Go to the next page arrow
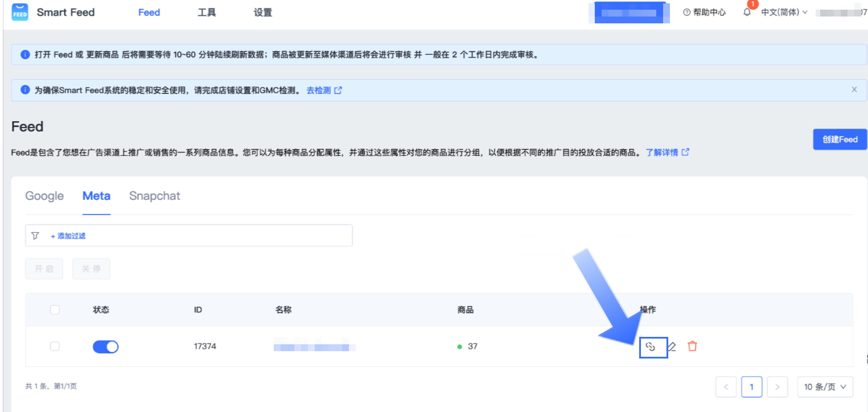Screen dimensions: 868x412 [777, 386]
